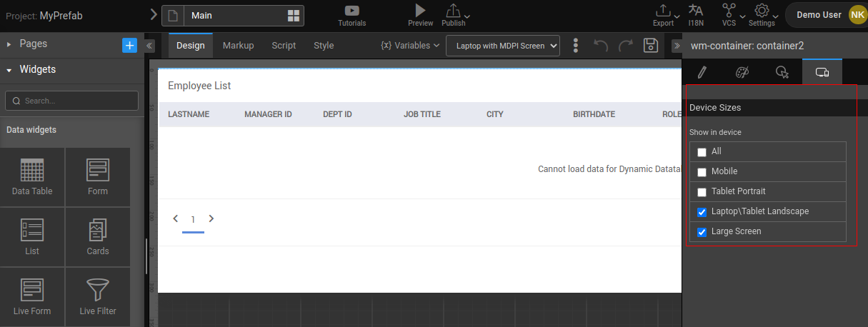Click the I18N language icon
868x327 pixels.
[x=695, y=10]
